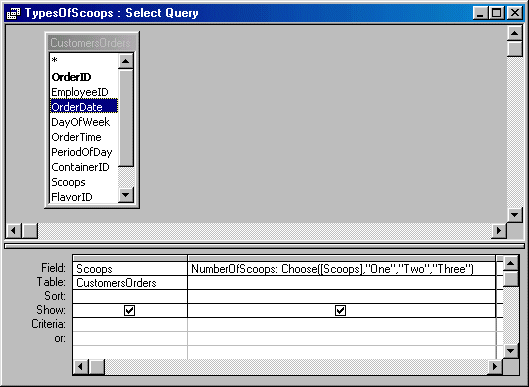Click Scoops column selector bar in grid
The width and height of the screenshot is (529, 387).
[x=130, y=258]
